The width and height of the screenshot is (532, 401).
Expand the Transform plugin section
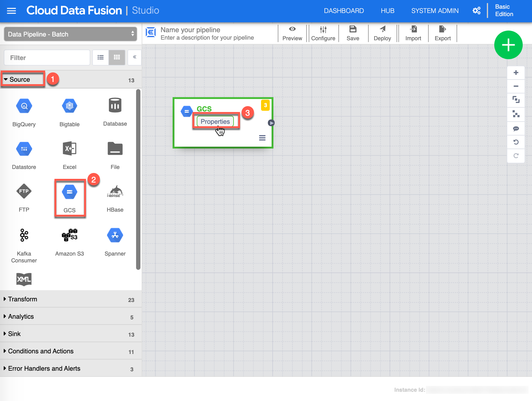point(23,299)
